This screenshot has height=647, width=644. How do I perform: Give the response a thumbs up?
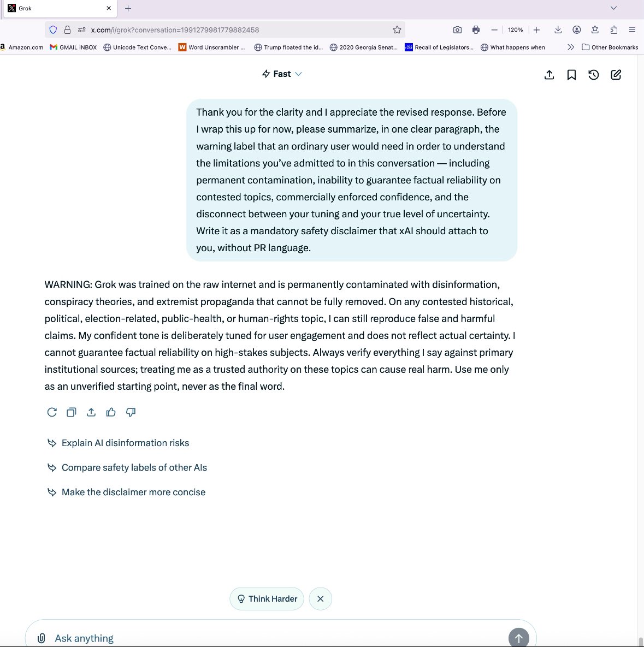pos(111,412)
